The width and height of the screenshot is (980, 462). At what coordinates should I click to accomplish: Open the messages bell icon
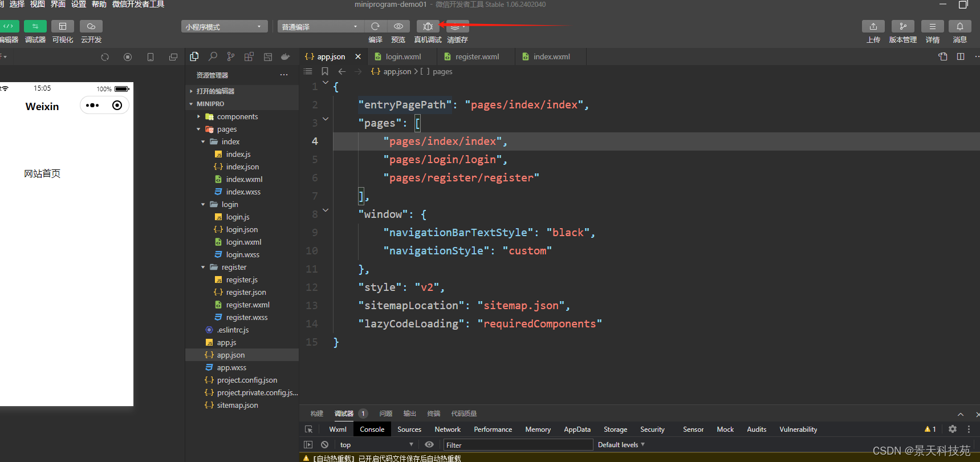(x=960, y=26)
